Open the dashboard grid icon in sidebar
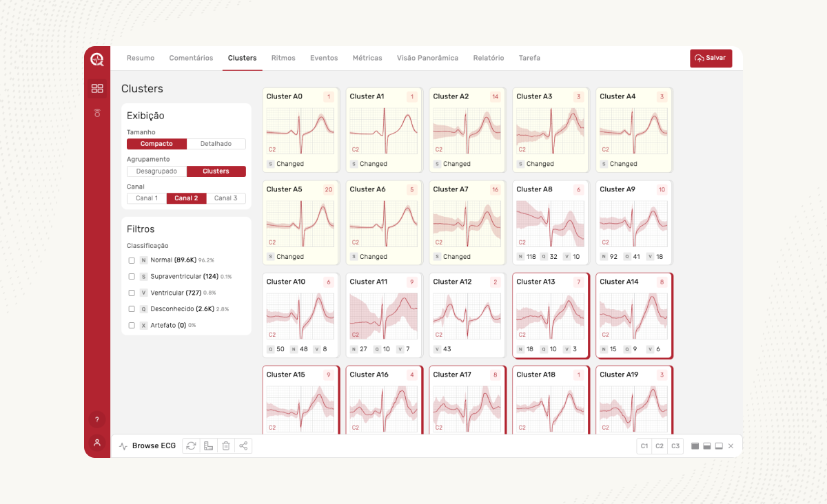827x504 pixels. point(97,88)
